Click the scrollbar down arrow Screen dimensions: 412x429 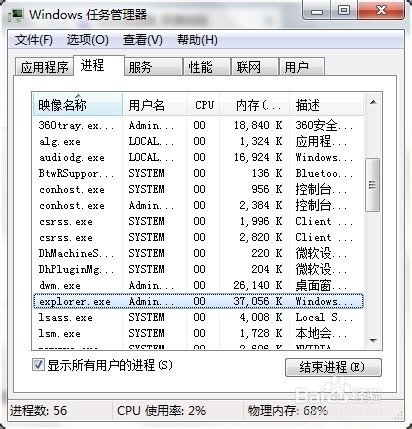click(373, 341)
